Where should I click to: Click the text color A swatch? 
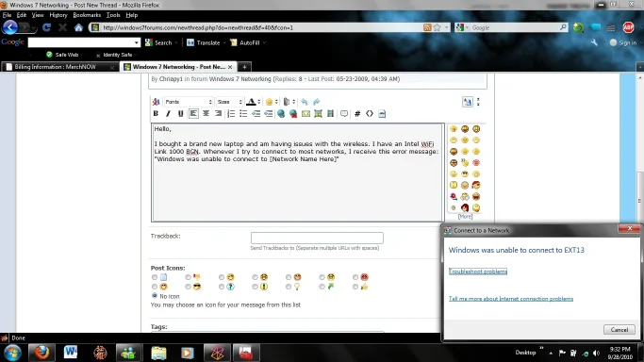coord(251,102)
